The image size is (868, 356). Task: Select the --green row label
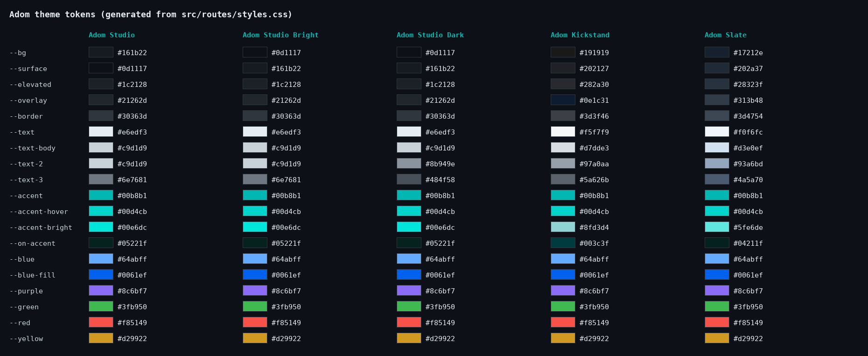coord(24,307)
